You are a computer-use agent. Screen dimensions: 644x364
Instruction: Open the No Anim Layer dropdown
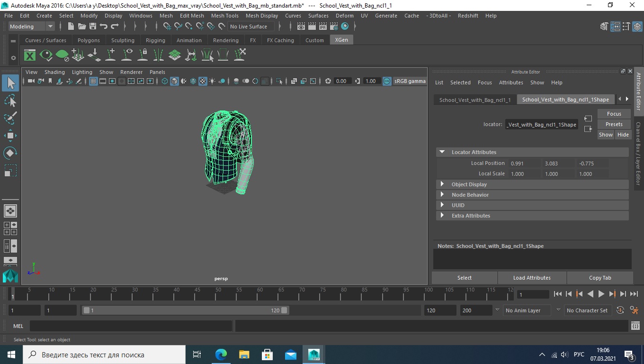coord(527,310)
